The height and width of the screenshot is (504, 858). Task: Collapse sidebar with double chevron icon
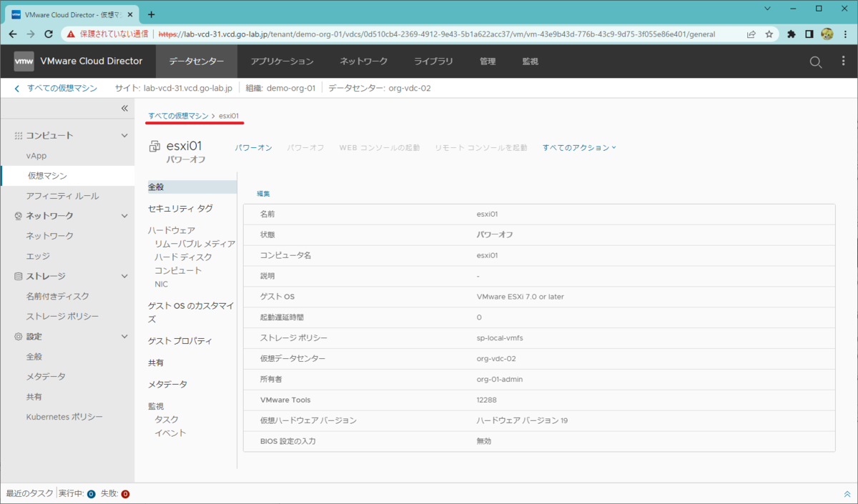[124, 109]
